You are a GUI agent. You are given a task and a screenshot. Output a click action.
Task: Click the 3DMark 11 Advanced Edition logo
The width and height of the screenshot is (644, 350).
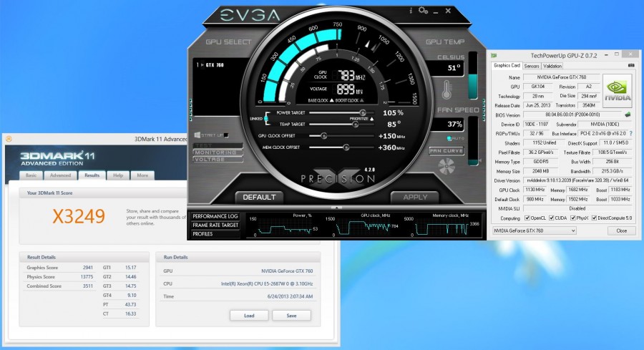(x=57, y=158)
